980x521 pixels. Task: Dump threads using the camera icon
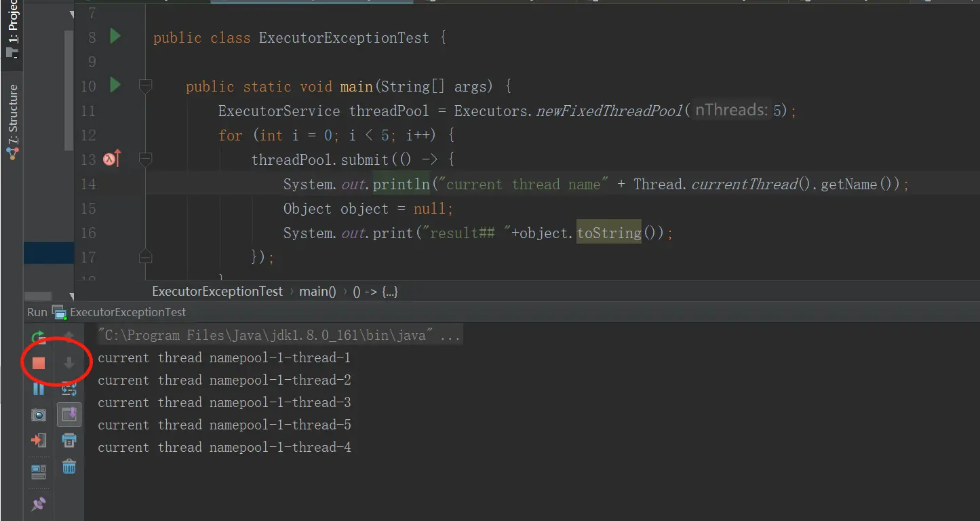pos(39,414)
